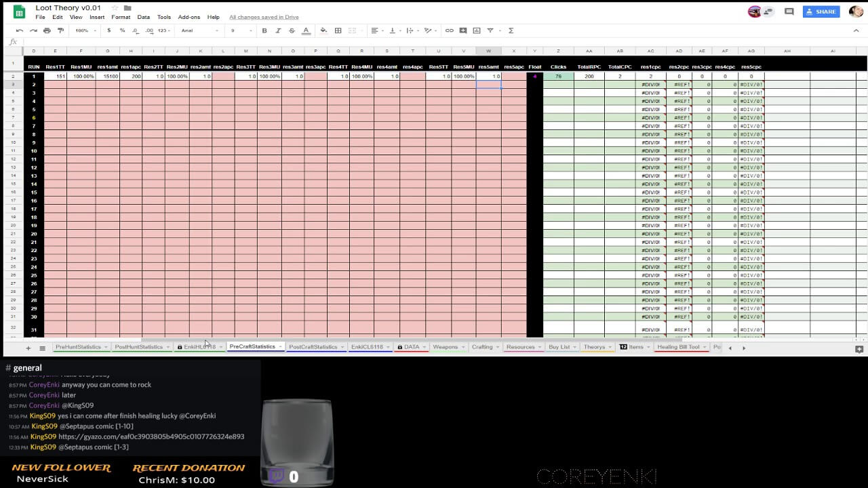Move document with the folder icon

(x=127, y=8)
